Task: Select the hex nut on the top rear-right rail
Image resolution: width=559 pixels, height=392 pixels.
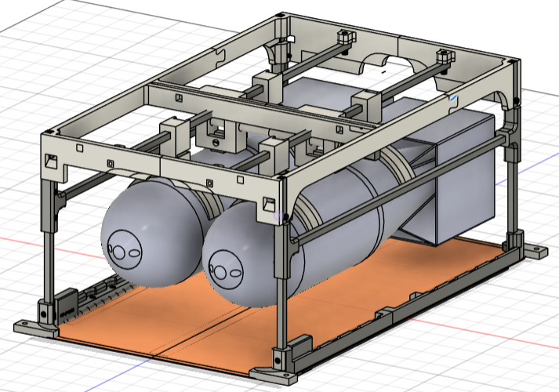Action: 445,56
